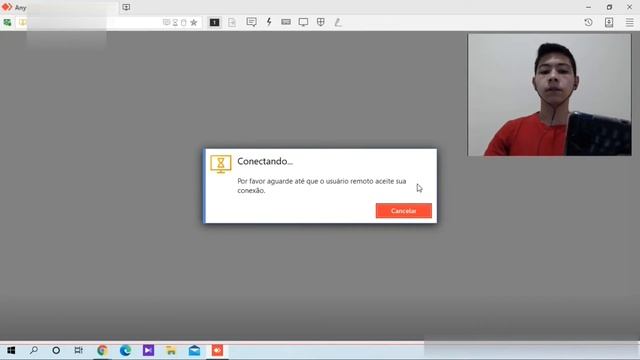Open Task View on the taskbar
Image resolution: width=640 pixels, height=360 pixels.
(x=79, y=350)
